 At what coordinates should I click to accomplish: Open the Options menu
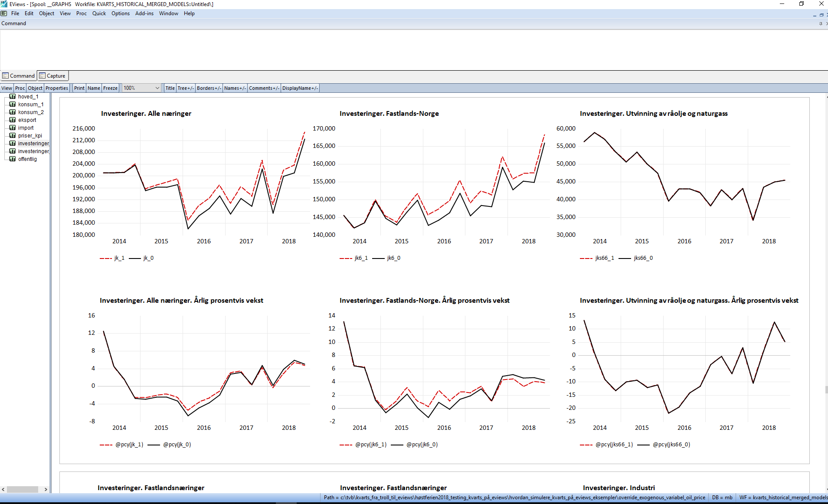[x=121, y=13]
